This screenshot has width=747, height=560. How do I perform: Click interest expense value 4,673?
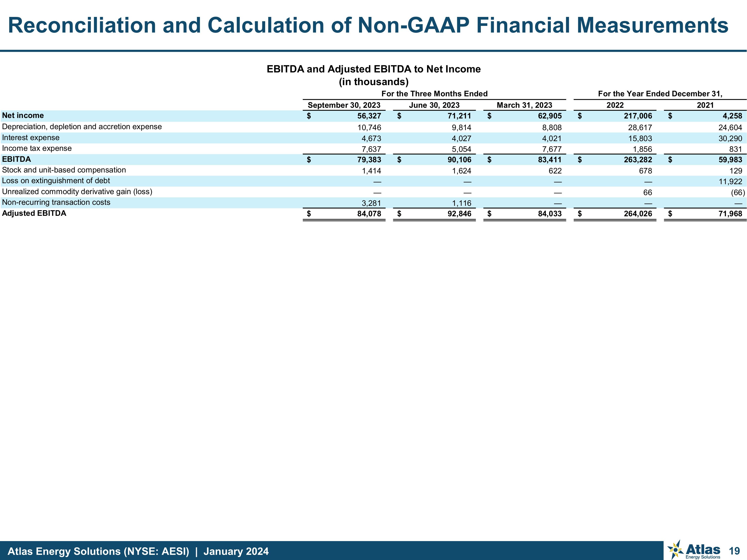tap(371, 138)
